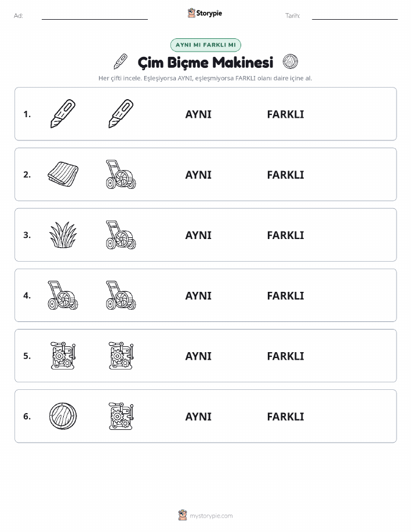Circle AYNI for row 4
411x532 pixels.
coord(198,295)
